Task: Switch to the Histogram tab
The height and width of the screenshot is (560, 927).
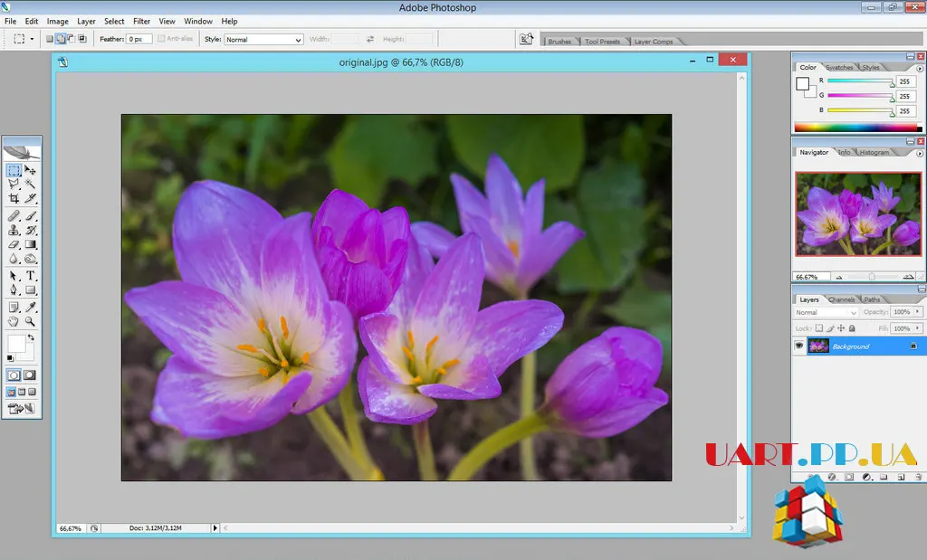Action: [874, 152]
